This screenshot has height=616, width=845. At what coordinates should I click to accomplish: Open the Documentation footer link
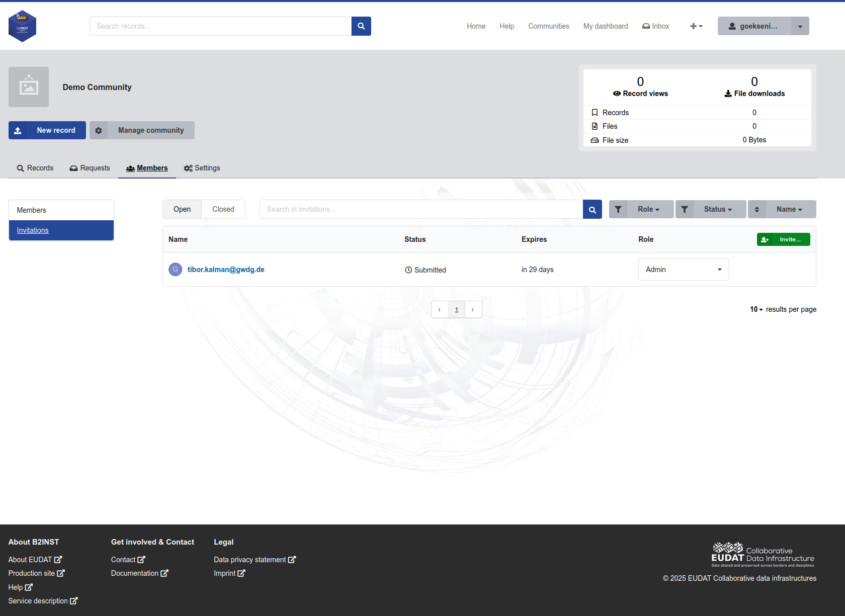point(140,573)
